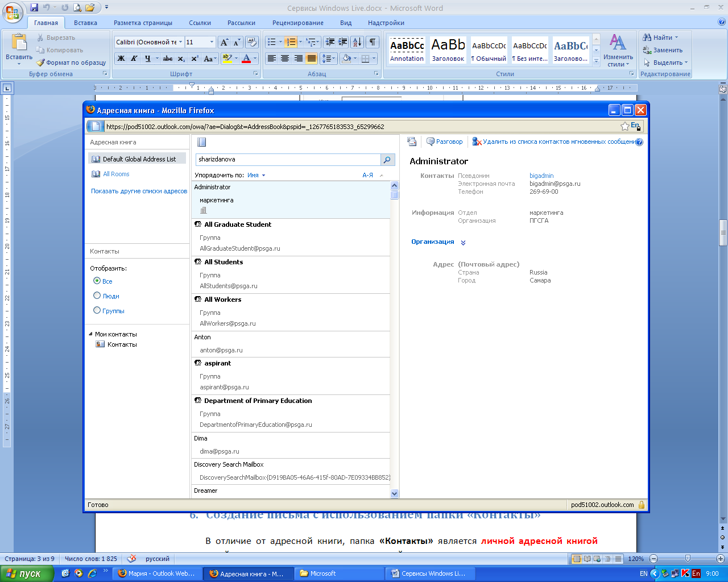Click the Shrink Font icon
The height and width of the screenshot is (582, 728).
[x=237, y=42]
